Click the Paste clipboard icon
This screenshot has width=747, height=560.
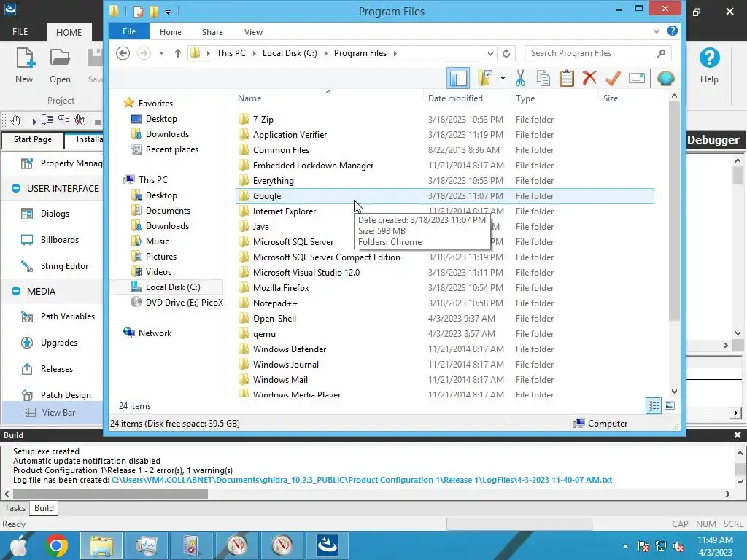pos(566,78)
